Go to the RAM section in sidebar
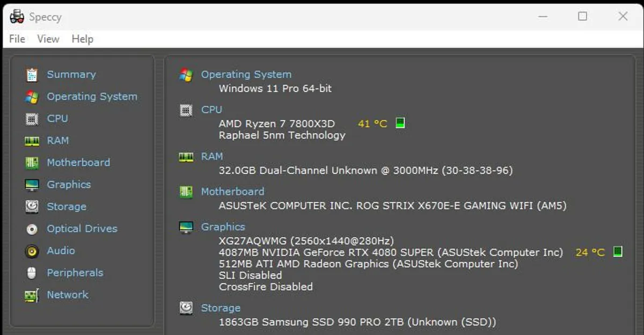 point(57,141)
